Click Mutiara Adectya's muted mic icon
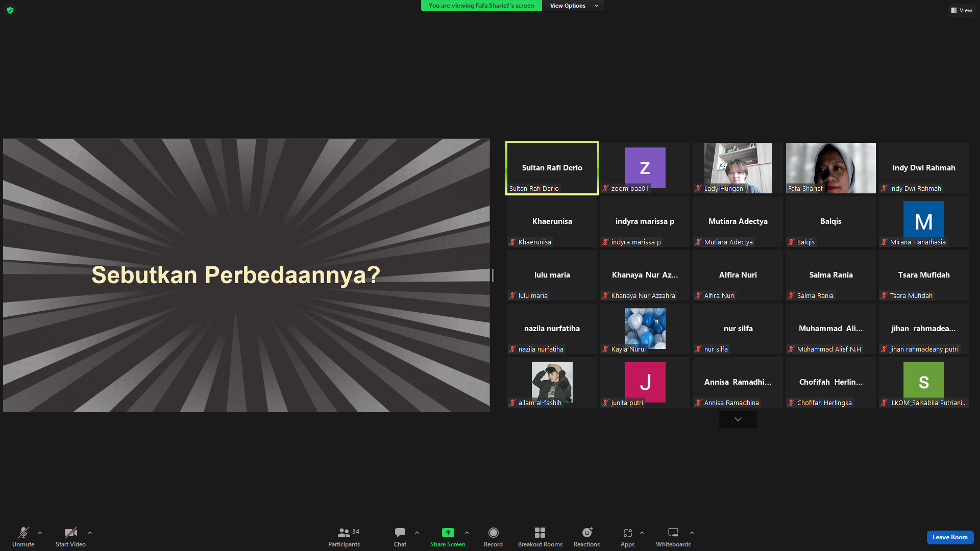This screenshot has height=551, width=980. pos(698,242)
